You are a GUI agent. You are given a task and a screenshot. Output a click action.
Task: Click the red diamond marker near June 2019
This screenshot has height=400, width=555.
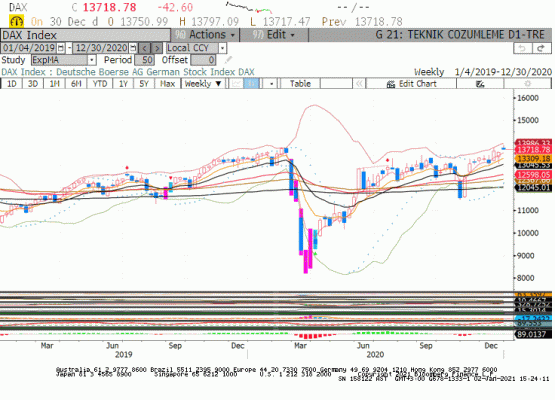(127, 167)
